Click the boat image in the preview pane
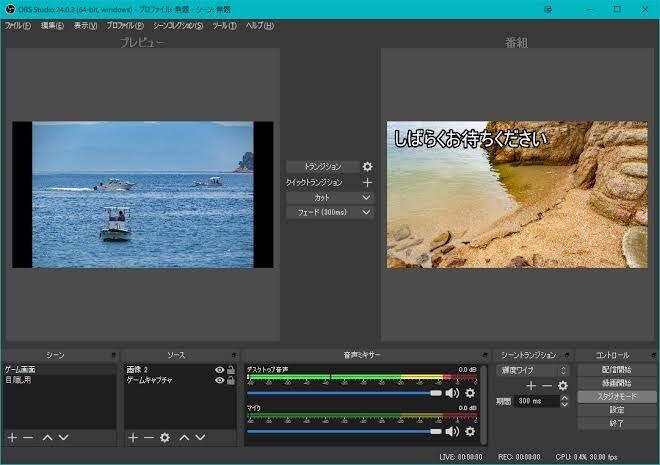Image resolution: width=660 pixels, height=465 pixels. [x=143, y=194]
